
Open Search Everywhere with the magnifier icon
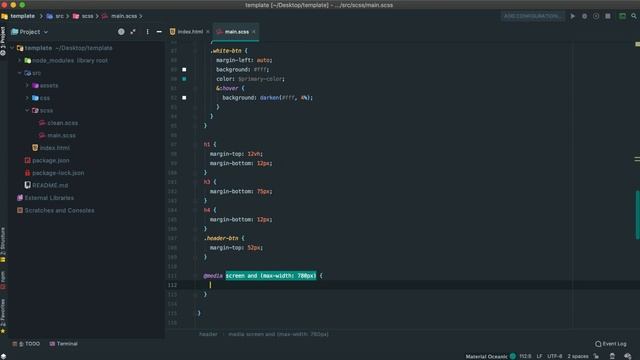coord(634,16)
